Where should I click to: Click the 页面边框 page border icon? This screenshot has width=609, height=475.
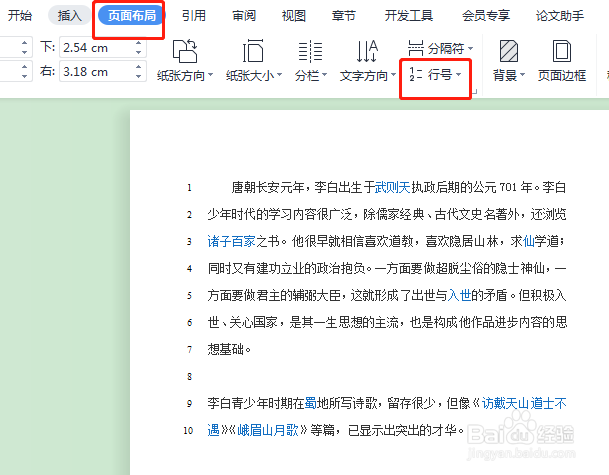[562, 51]
